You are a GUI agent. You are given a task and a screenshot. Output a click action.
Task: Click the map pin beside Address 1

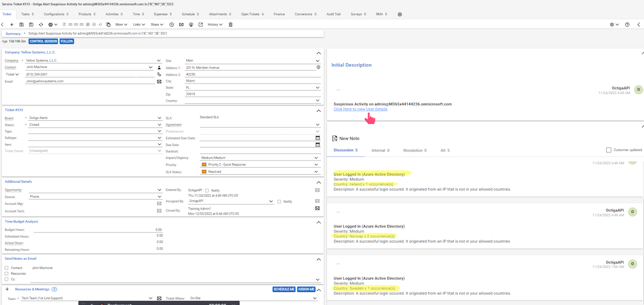[318, 67]
